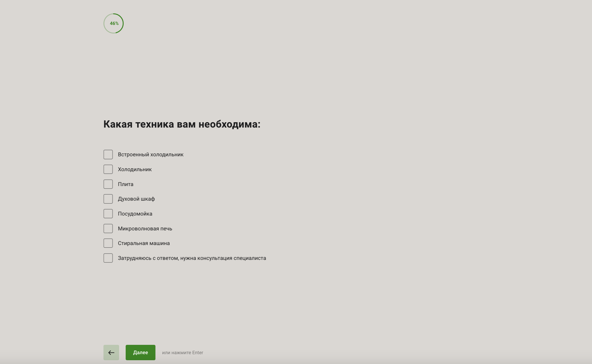Tick the Затрудняюсь с ответом checkbox

point(108,258)
